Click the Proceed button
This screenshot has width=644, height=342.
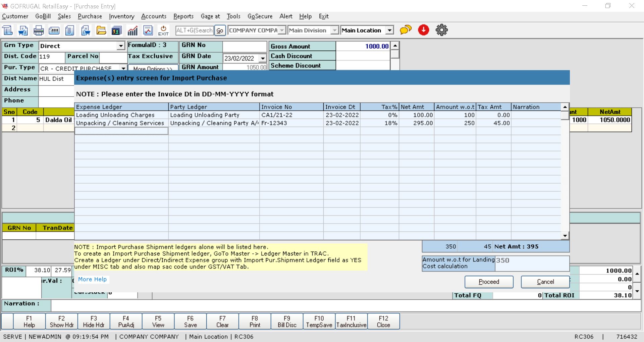pos(489,282)
